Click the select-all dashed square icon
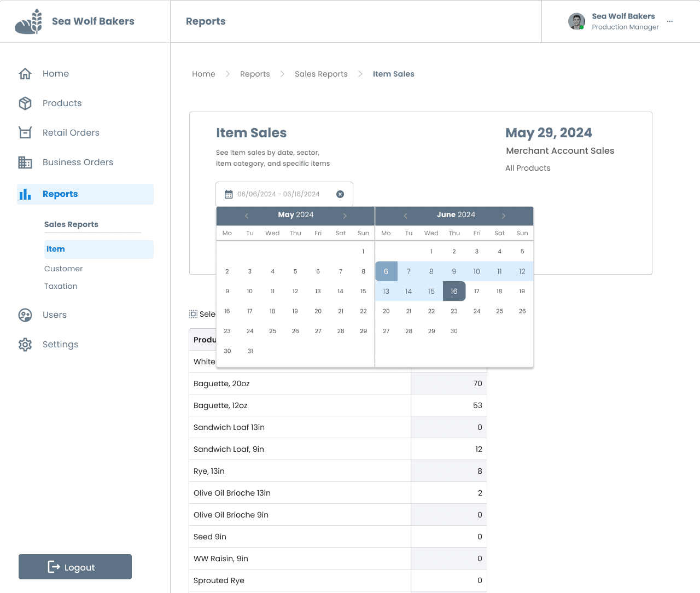700x593 pixels. [193, 314]
